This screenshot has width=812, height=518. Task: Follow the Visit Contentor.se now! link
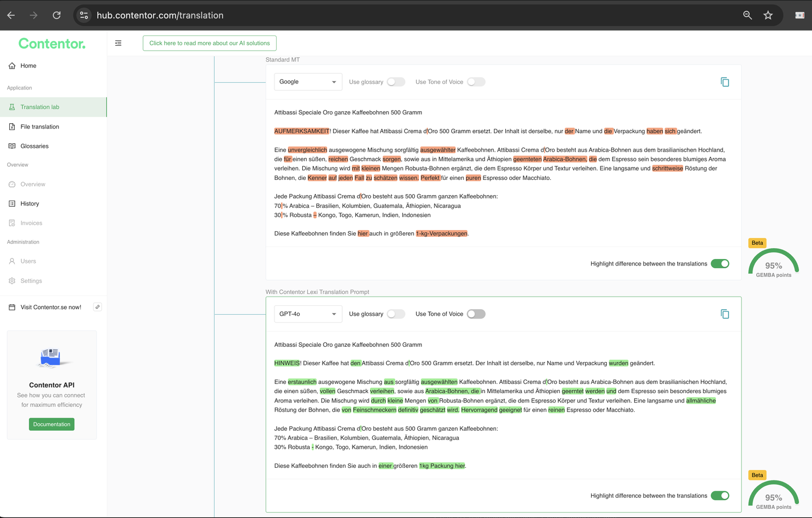tap(51, 308)
